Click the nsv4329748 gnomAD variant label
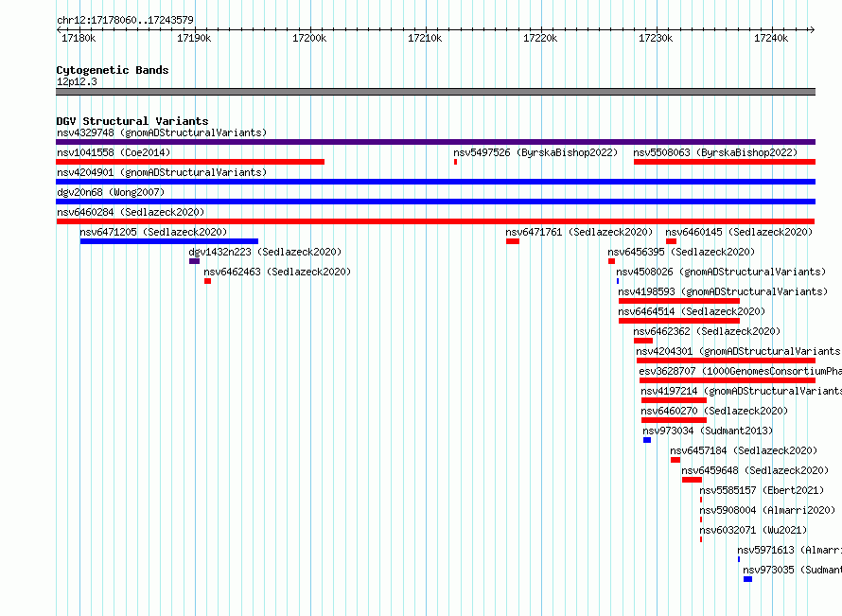 162,132
